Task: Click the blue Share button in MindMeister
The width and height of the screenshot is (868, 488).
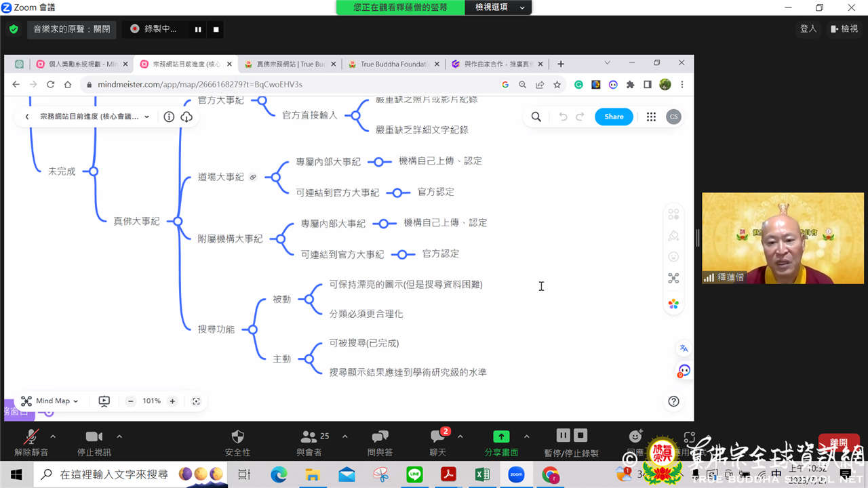Action: (x=614, y=117)
